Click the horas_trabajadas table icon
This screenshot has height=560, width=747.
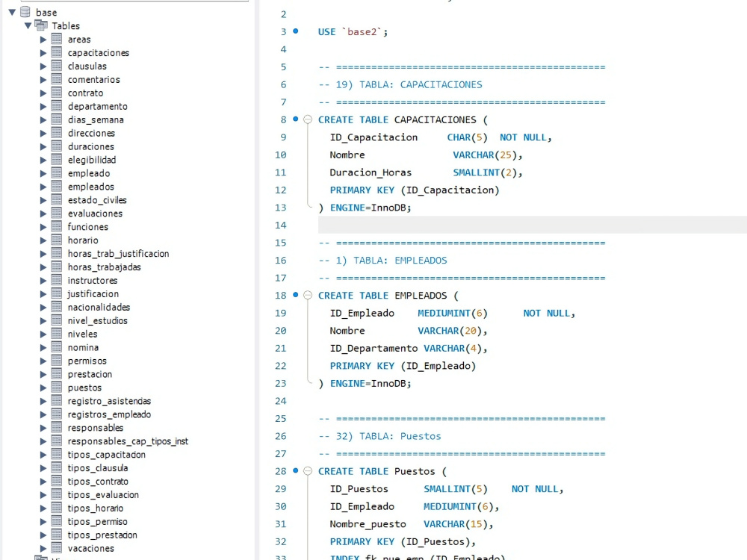click(57, 267)
